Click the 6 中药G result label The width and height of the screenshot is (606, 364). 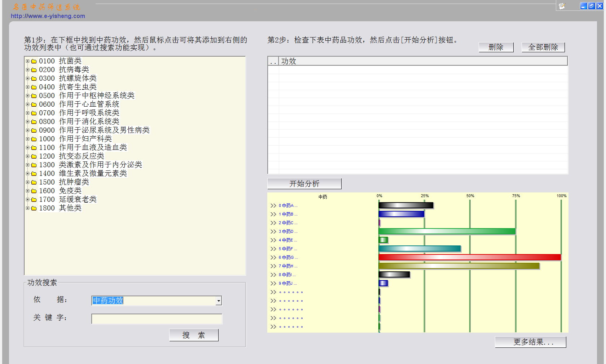[x=288, y=258]
